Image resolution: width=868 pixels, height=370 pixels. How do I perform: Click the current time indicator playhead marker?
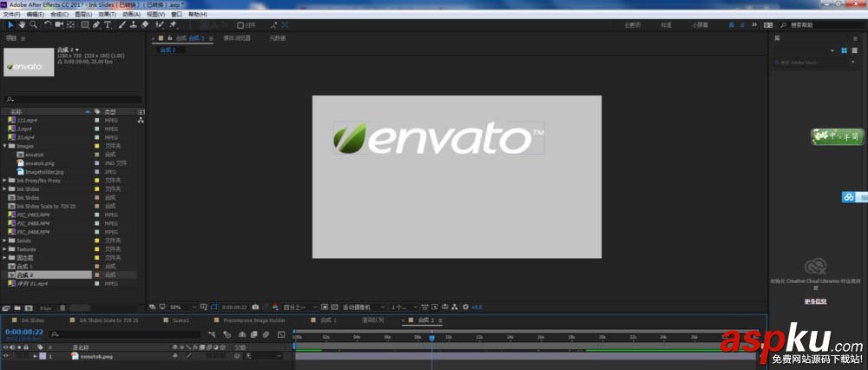coord(431,337)
